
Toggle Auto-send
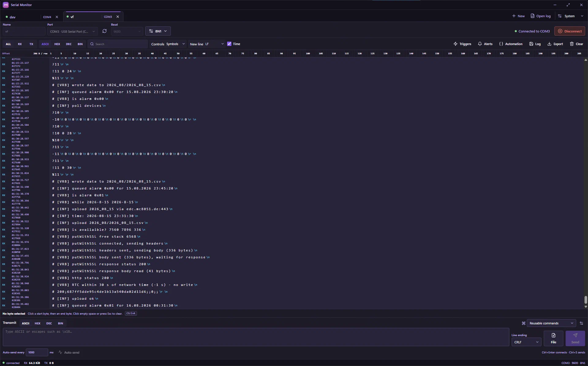pos(69,353)
